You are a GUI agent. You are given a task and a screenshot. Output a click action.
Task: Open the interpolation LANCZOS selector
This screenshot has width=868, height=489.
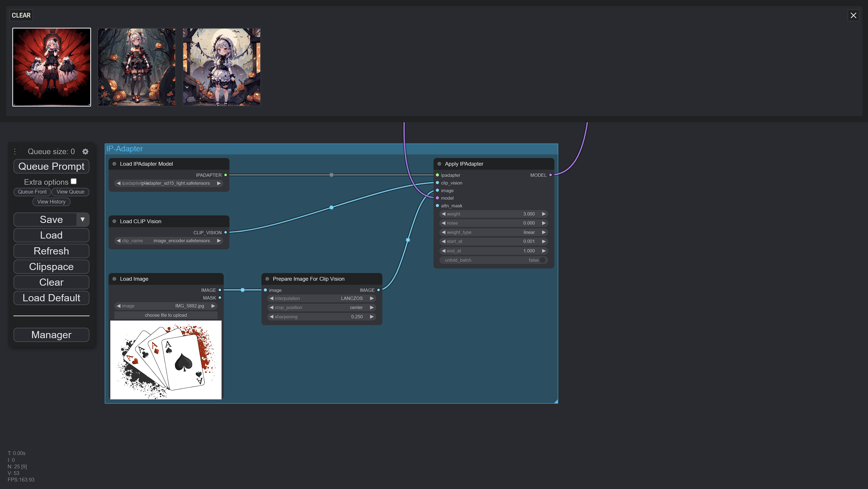(x=321, y=298)
